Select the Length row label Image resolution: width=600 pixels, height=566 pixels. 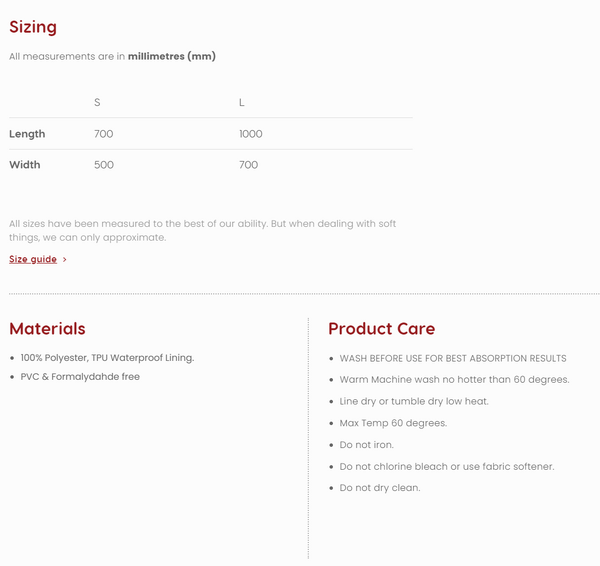27,134
